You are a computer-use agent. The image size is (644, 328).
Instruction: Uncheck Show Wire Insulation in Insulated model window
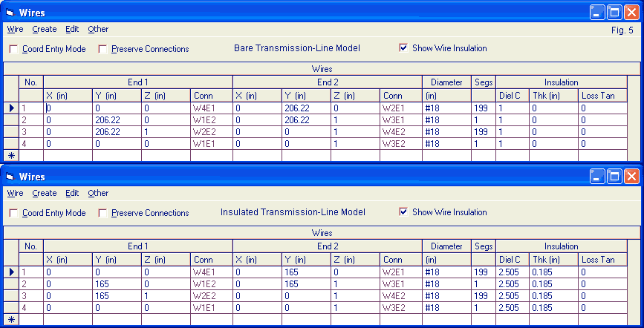tap(403, 212)
